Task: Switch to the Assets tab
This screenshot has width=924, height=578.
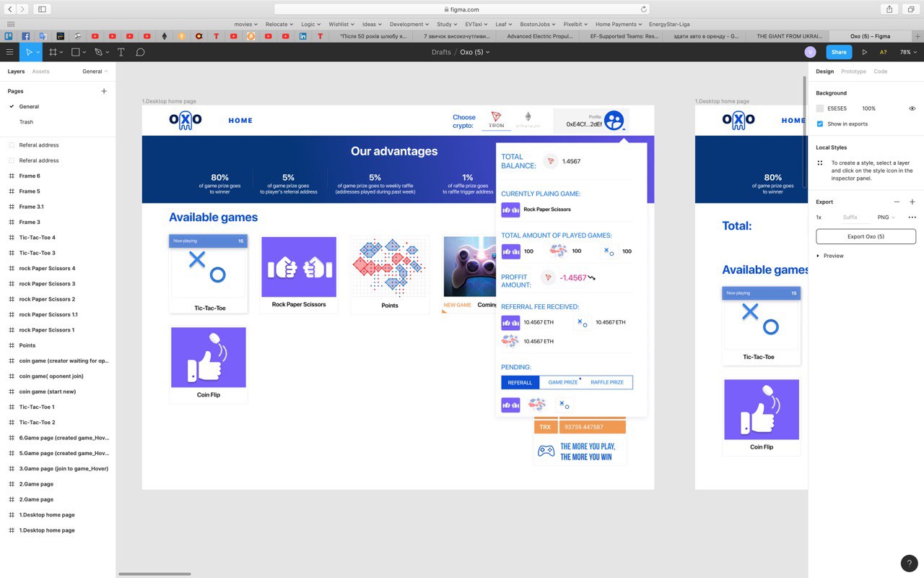Action: point(40,72)
